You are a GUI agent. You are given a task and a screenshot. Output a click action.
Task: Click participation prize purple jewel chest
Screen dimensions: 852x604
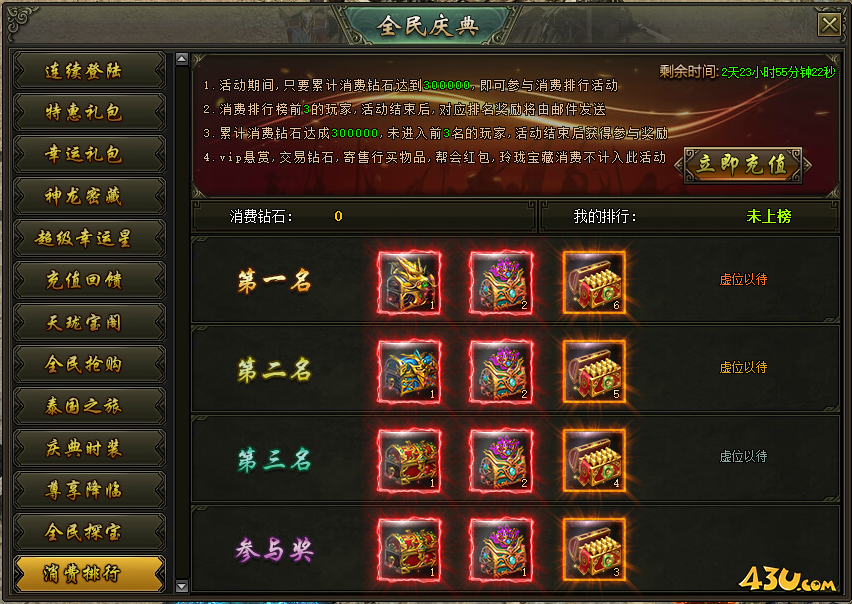coord(501,549)
